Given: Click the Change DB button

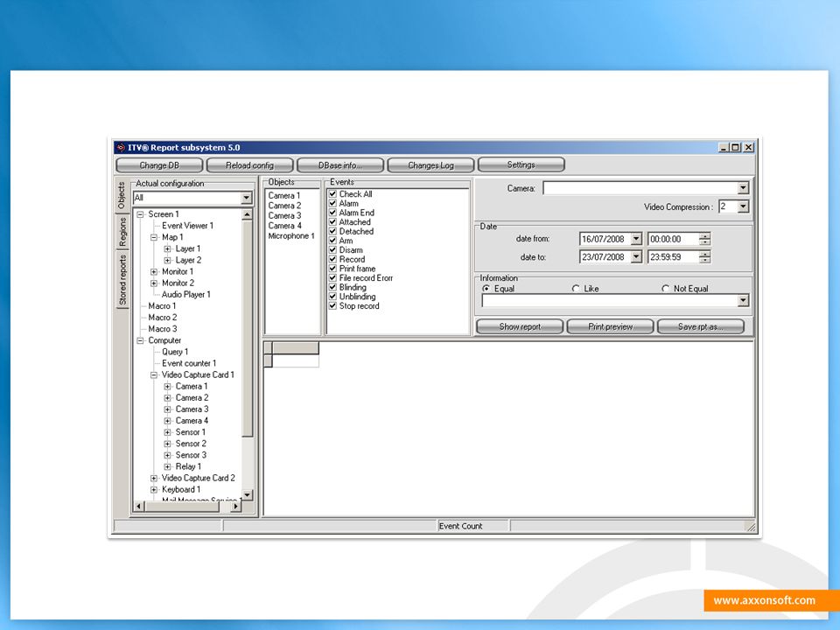Looking at the screenshot, I should [159, 165].
